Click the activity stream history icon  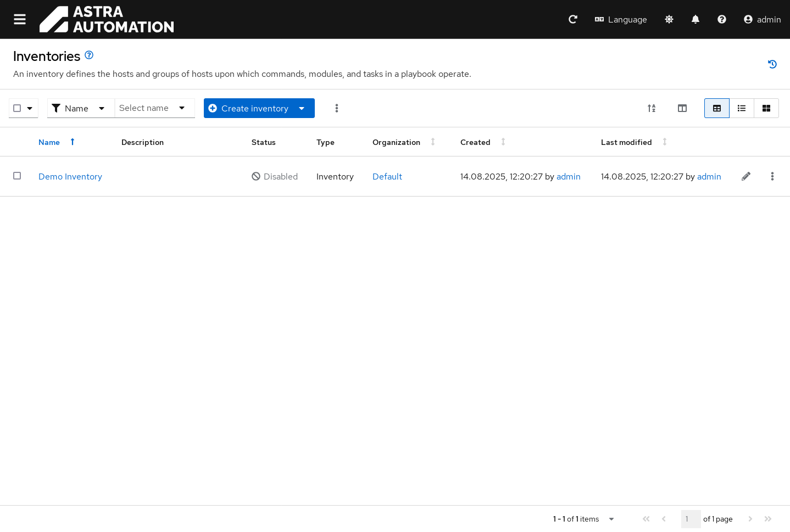(772, 64)
